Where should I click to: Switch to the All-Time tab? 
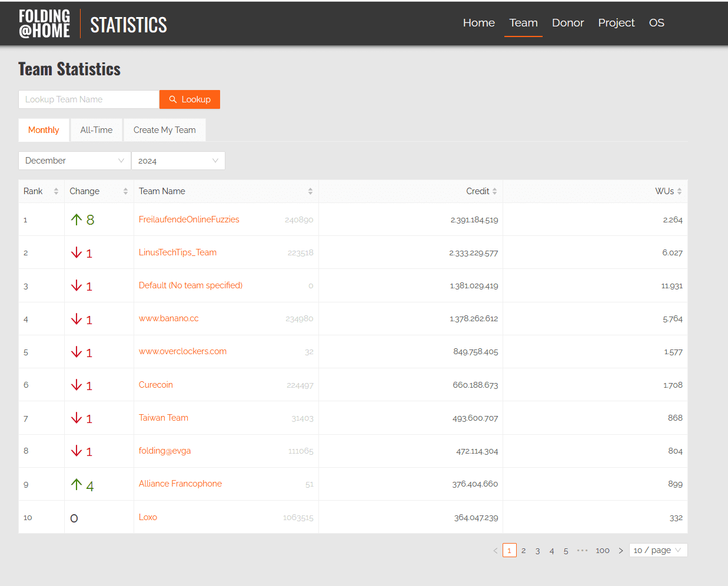point(97,130)
